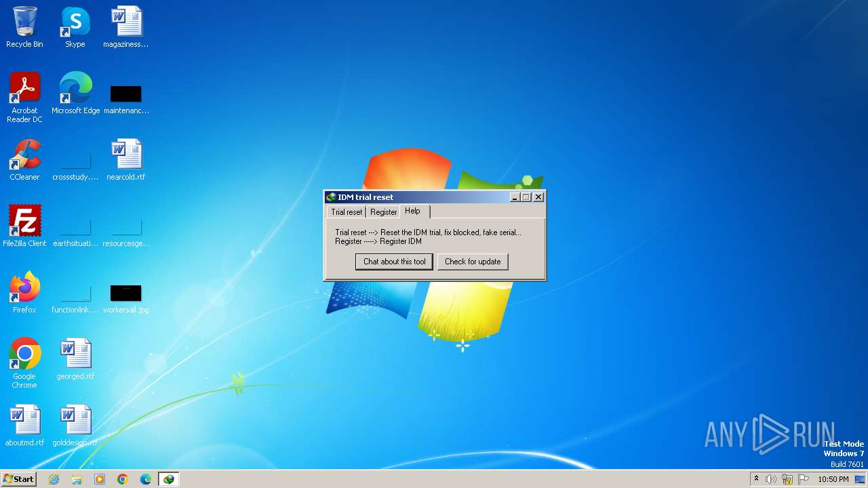Close the IDM trial reset window
The width and height of the screenshot is (868, 488).
pos(538,197)
